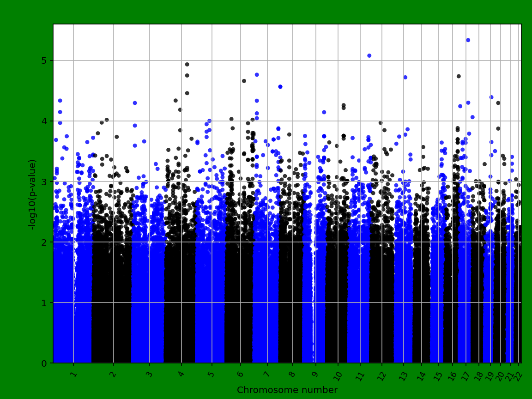This screenshot has width=532, height=399.
Task: Click the topmost black dot above chromosome 4
Action: click(187, 64)
